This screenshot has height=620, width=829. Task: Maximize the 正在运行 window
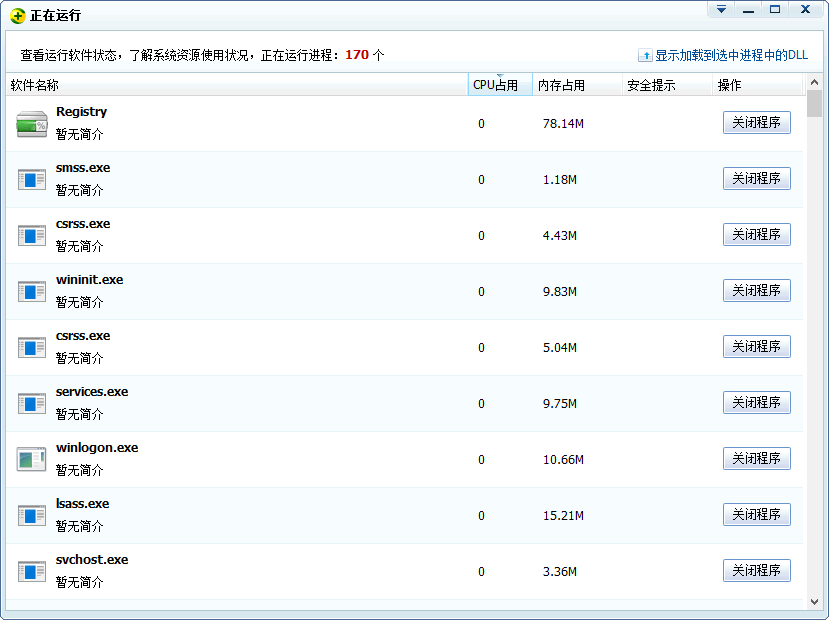click(x=775, y=10)
